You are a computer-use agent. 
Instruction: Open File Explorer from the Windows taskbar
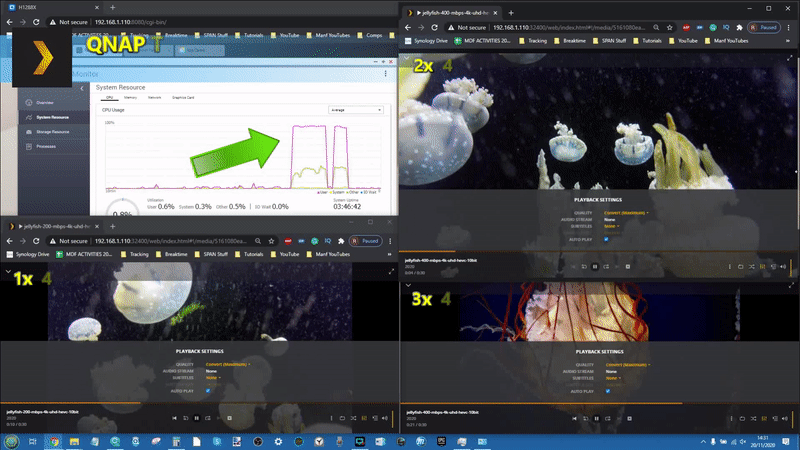pos(74,441)
